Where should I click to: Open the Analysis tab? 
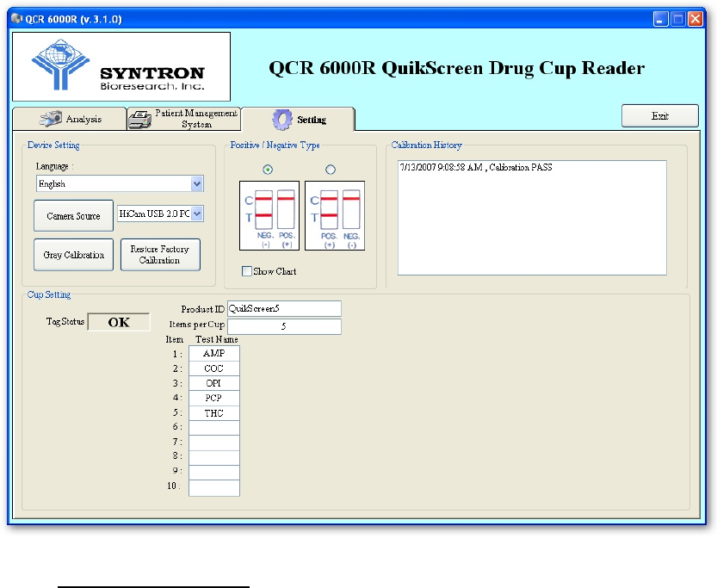70,119
